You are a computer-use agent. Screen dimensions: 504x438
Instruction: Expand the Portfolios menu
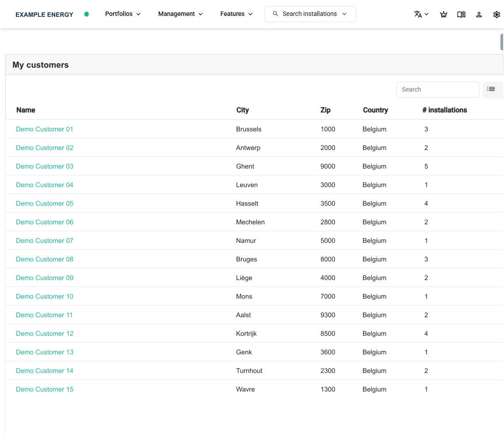[x=123, y=14]
